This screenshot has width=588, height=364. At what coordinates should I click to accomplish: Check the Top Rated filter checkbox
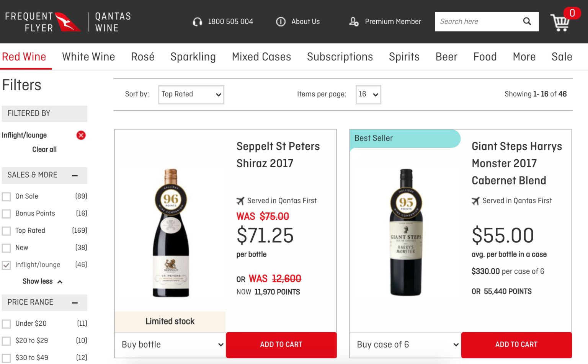click(6, 231)
